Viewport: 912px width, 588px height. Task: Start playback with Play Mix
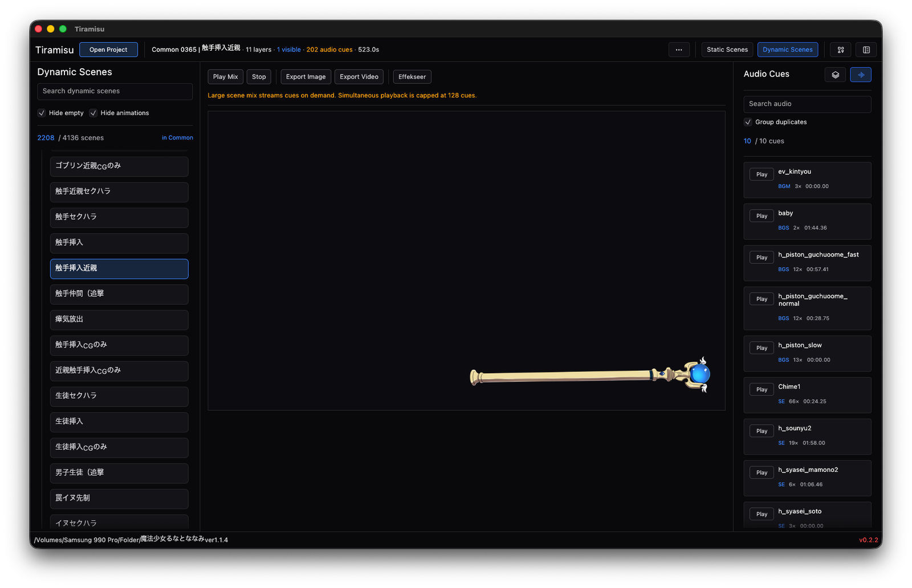click(226, 77)
